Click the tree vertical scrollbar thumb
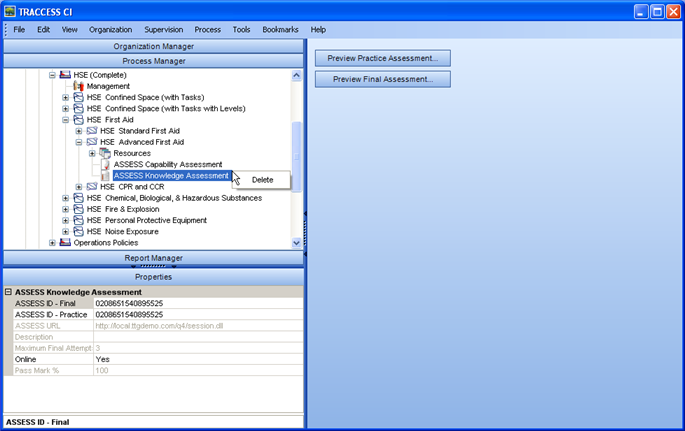The height and width of the screenshot is (431, 685). click(296, 156)
